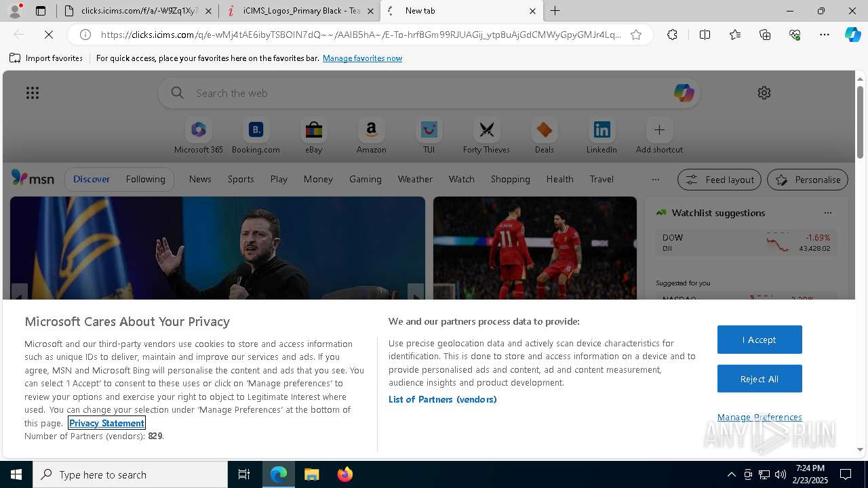View site information icon in address bar
Viewport: 868px width, 488px height.
(x=85, y=35)
